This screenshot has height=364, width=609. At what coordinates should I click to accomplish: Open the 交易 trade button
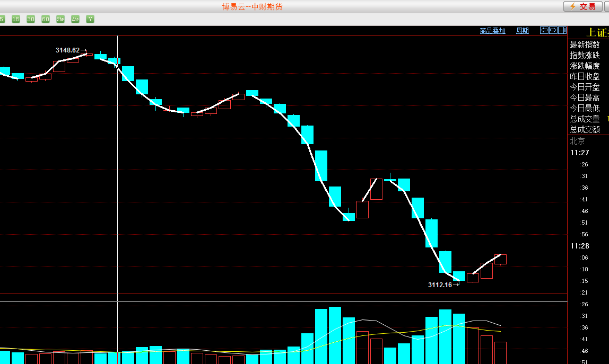click(x=582, y=6)
